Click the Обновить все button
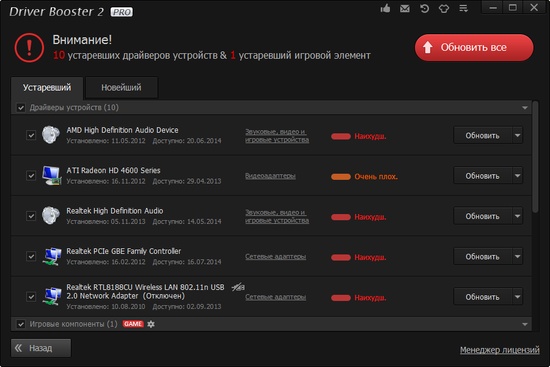 (474, 47)
